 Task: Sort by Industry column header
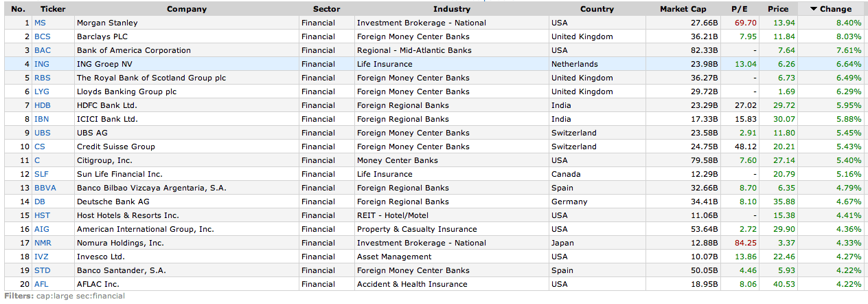(x=451, y=9)
